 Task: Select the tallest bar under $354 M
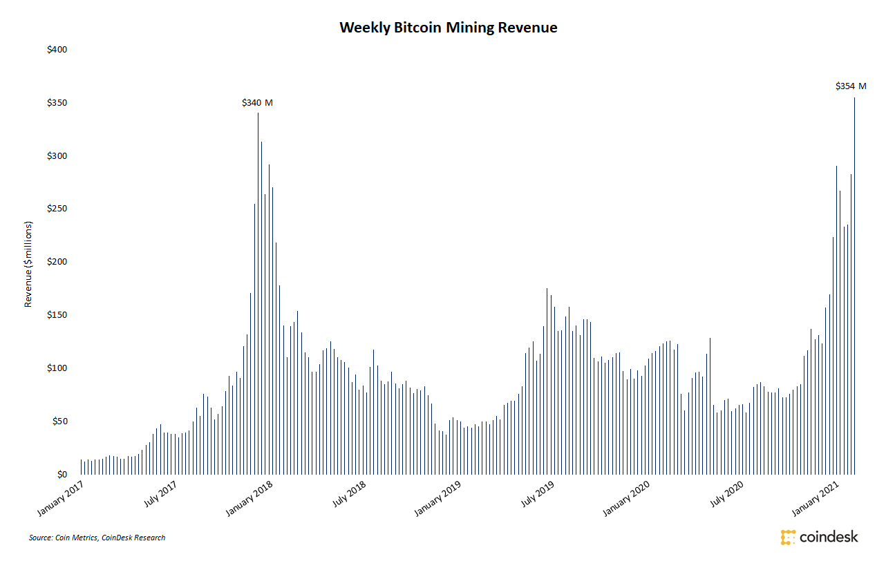click(854, 285)
